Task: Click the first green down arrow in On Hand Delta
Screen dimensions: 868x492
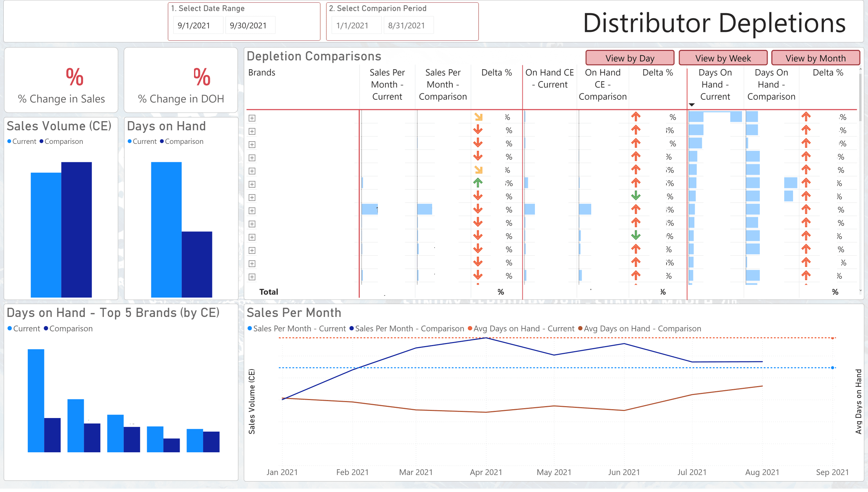Action: (636, 196)
